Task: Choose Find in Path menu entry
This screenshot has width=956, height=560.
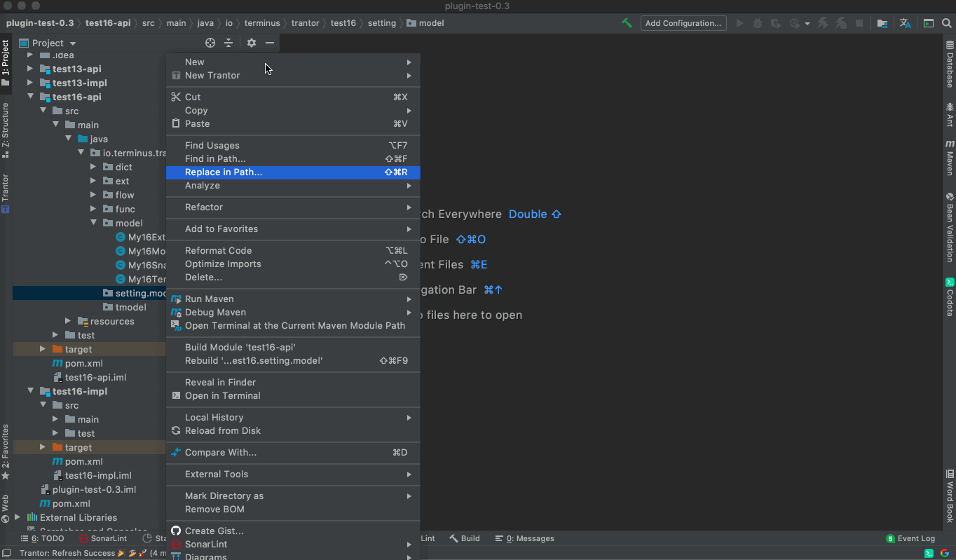Action: click(x=293, y=159)
